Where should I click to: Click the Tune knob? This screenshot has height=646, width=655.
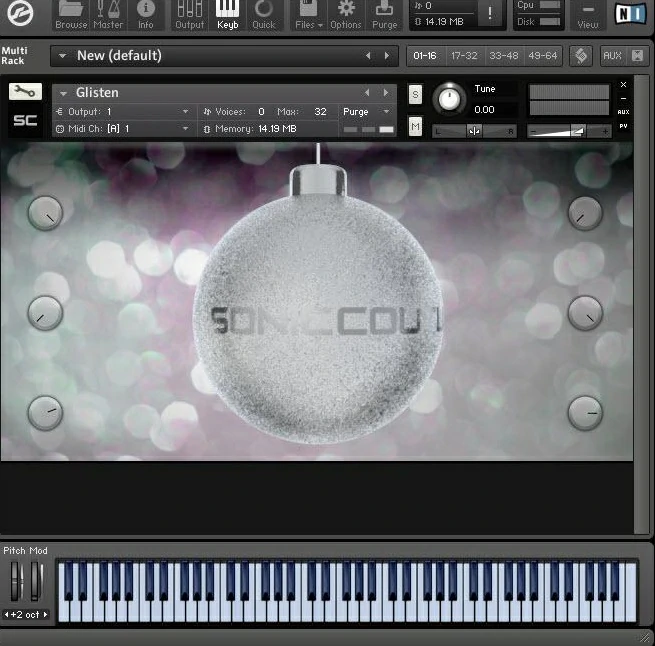pos(449,99)
